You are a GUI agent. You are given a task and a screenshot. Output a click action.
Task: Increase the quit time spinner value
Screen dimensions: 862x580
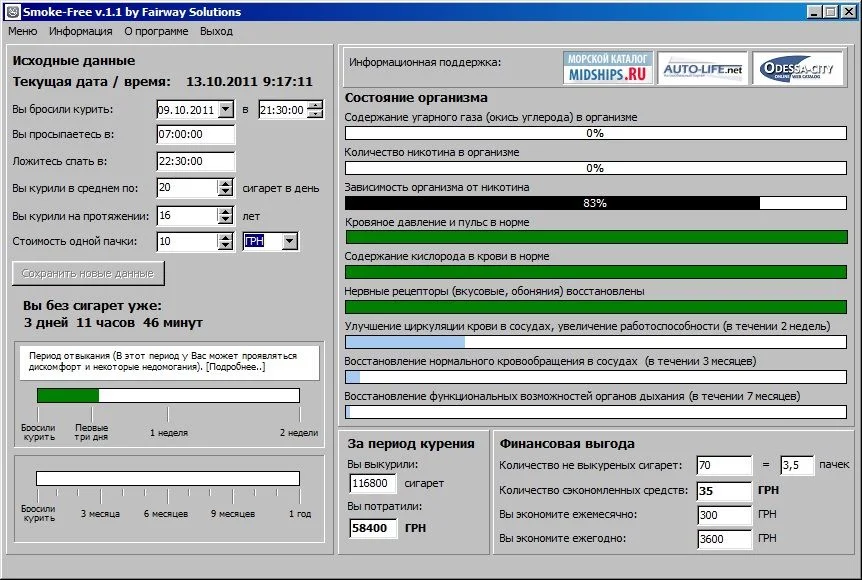[315, 105]
